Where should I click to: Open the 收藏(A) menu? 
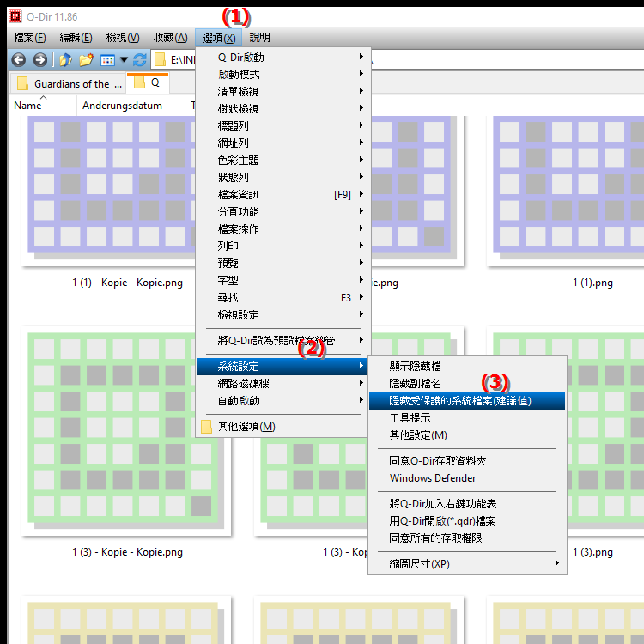[x=171, y=38]
